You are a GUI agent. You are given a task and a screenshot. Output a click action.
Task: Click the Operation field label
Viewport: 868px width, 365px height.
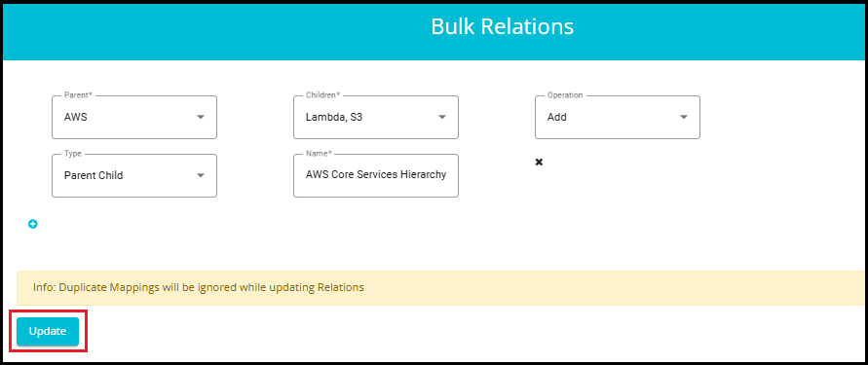[565, 95]
